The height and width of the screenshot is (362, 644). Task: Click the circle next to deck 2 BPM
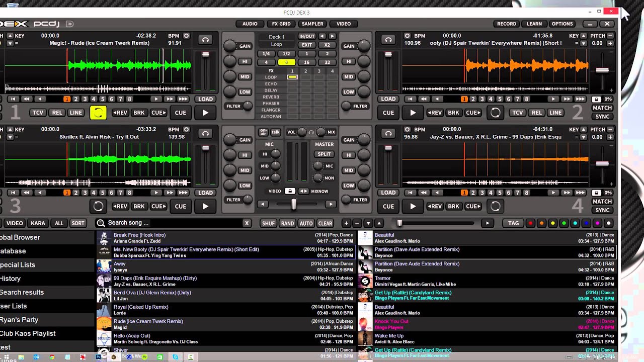(x=408, y=36)
